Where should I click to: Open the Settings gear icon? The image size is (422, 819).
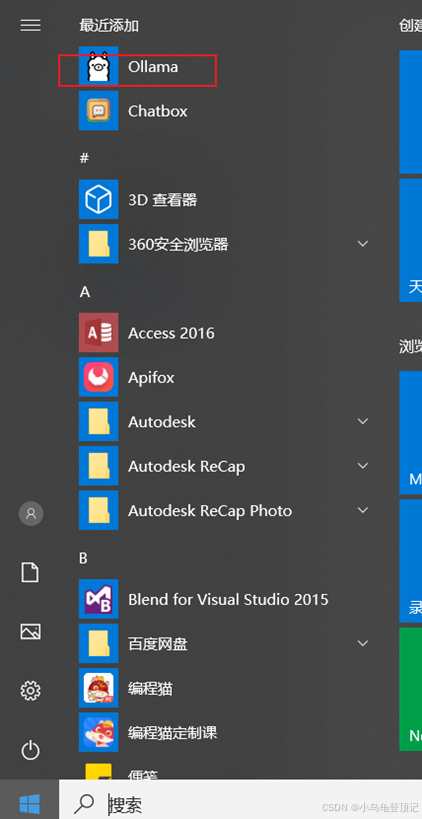[x=30, y=691]
